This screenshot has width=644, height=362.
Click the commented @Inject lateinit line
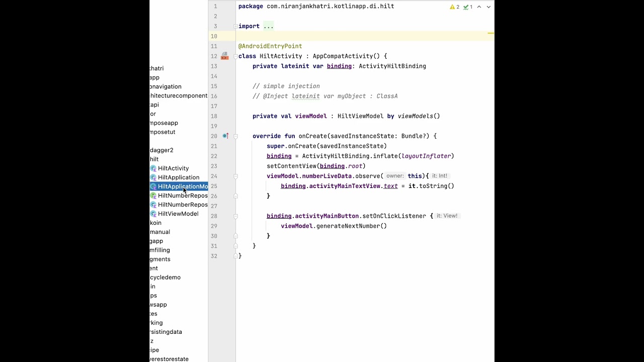[325, 96]
